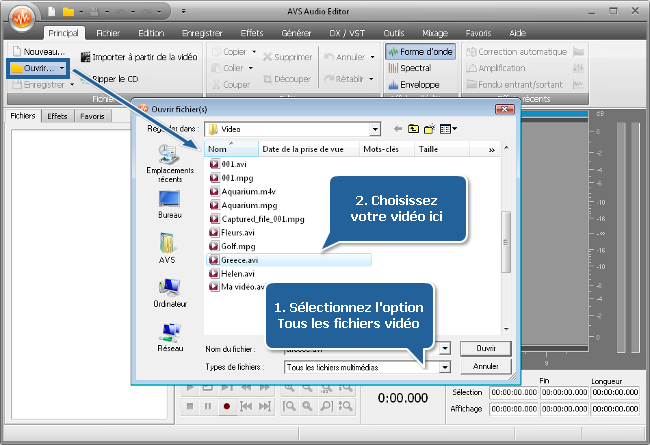Open the Aide ribbon tab
Image resolution: width=650 pixels, height=445 pixels.
517,33
